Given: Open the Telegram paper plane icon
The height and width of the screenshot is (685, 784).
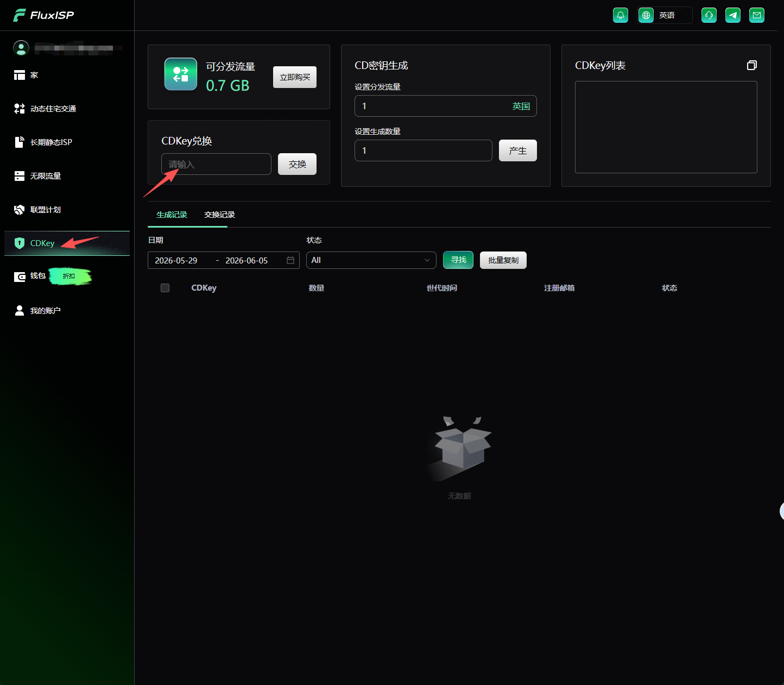Looking at the screenshot, I should coord(733,15).
